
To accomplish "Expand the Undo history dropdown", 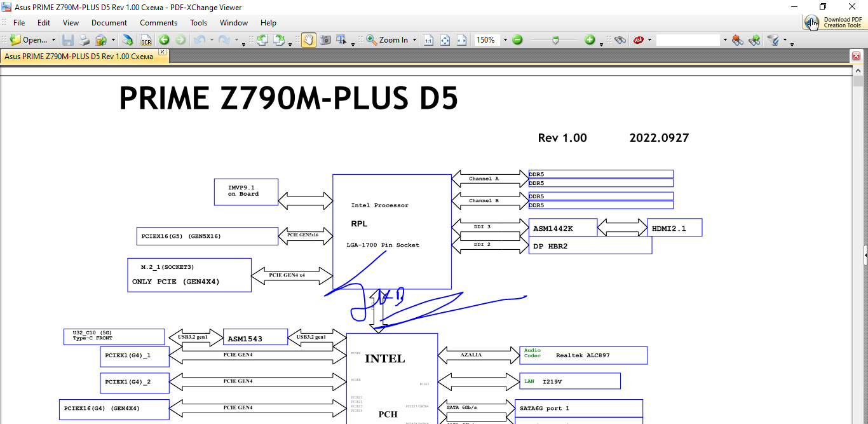I will [x=211, y=41].
